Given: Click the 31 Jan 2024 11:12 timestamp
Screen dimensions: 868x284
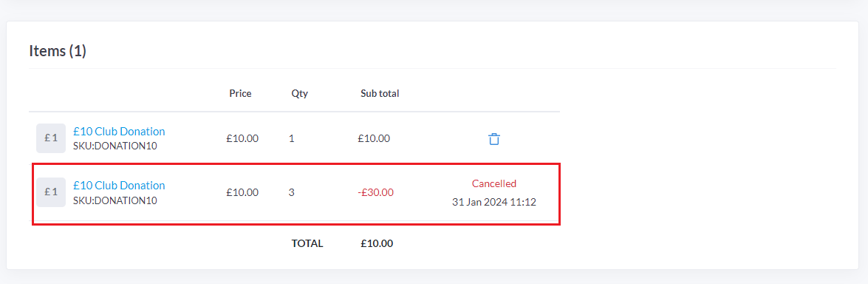Looking at the screenshot, I should [493, 203].
